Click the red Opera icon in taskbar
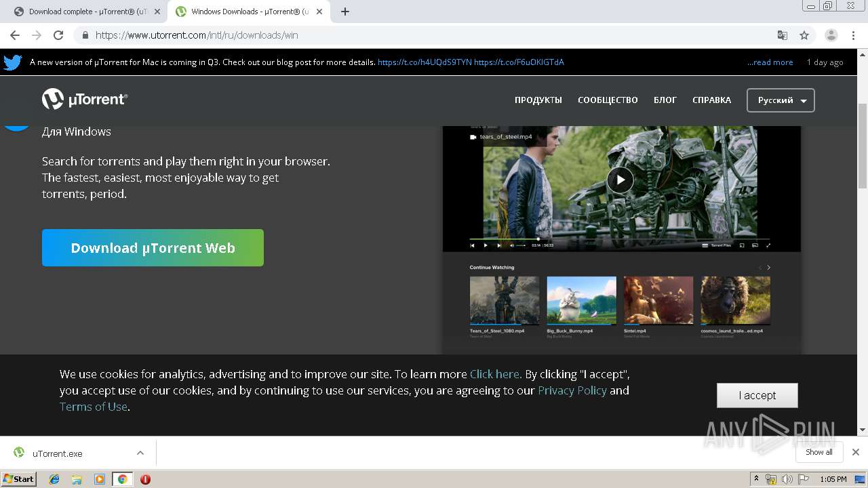 pos(145,479)
